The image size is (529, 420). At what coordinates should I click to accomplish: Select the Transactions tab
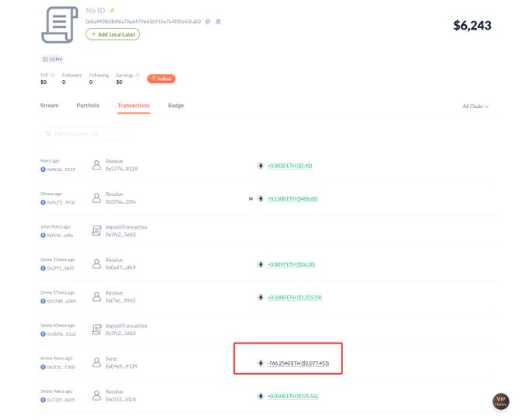(x=134, y=105)
